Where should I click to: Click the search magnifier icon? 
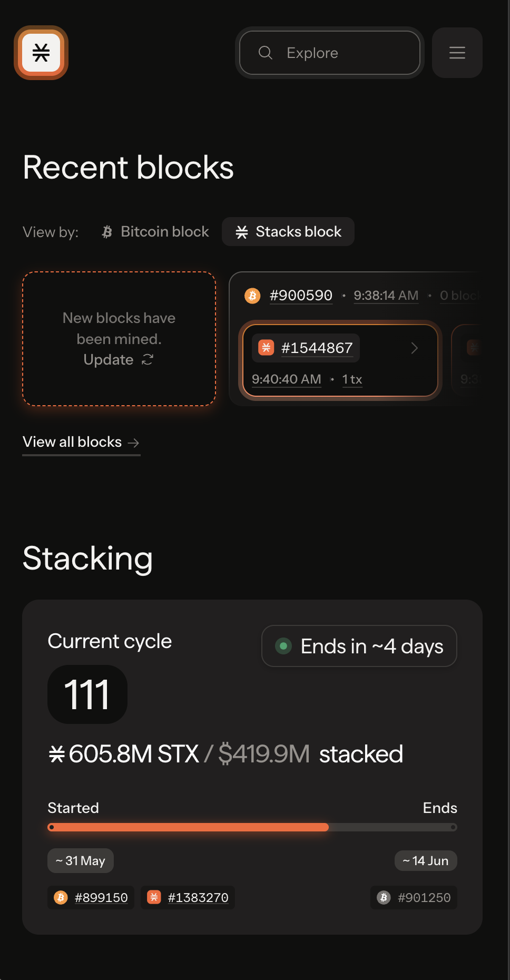coord(266,53)
